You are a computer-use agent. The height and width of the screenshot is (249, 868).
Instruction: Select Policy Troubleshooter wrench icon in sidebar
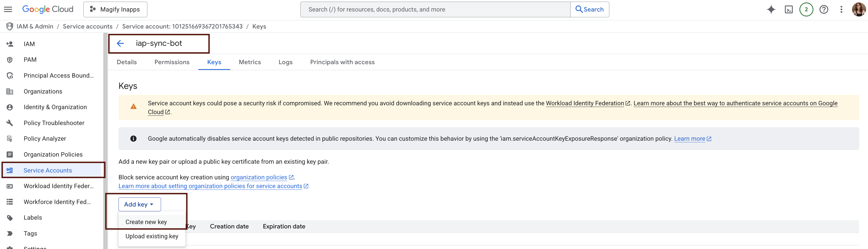tap(10, 123)
